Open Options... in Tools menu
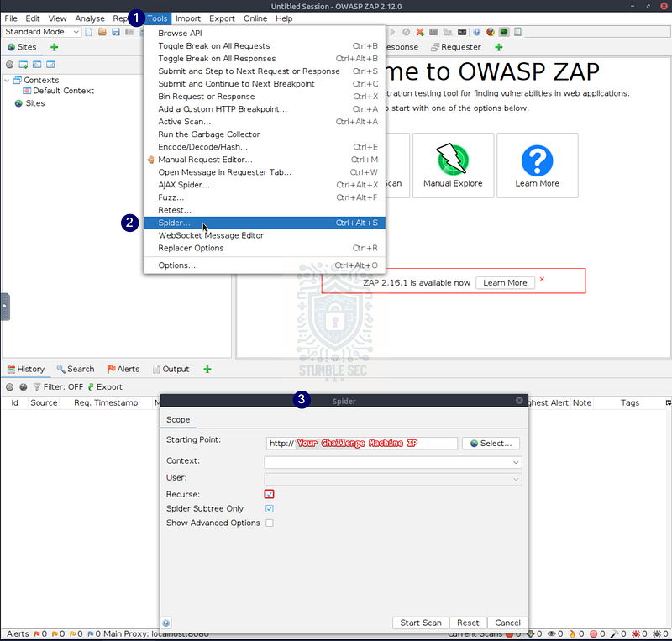672x641 pixels. 265,265
